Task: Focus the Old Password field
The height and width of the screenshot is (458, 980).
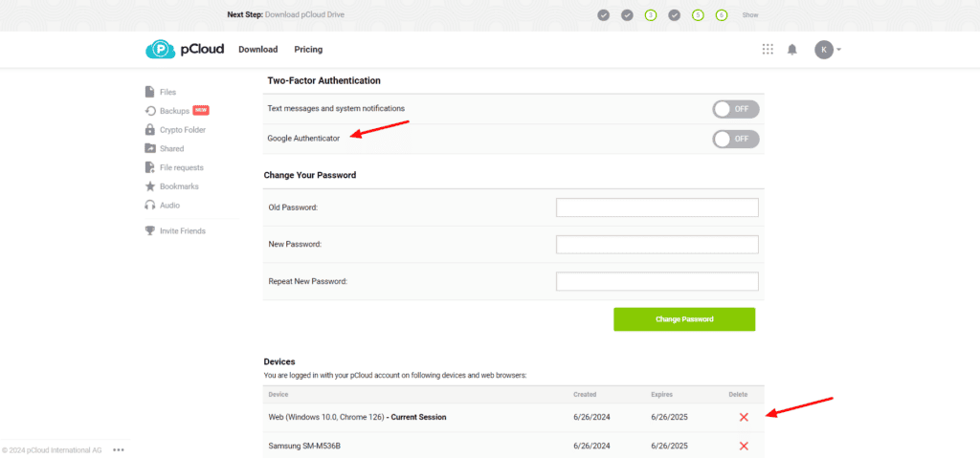Action: pyautogui.click(x=657, y=207)
